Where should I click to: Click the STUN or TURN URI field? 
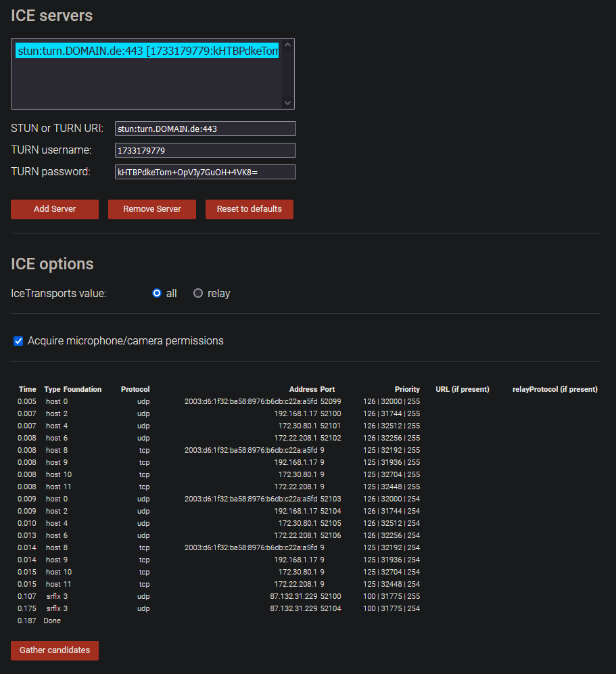(x=205, y=129)
